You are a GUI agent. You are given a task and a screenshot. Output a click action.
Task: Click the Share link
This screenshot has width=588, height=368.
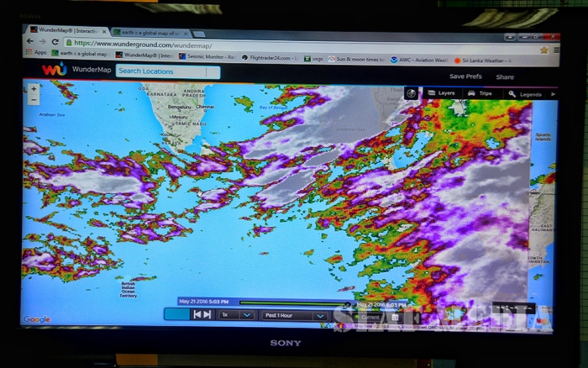(505, 77)
